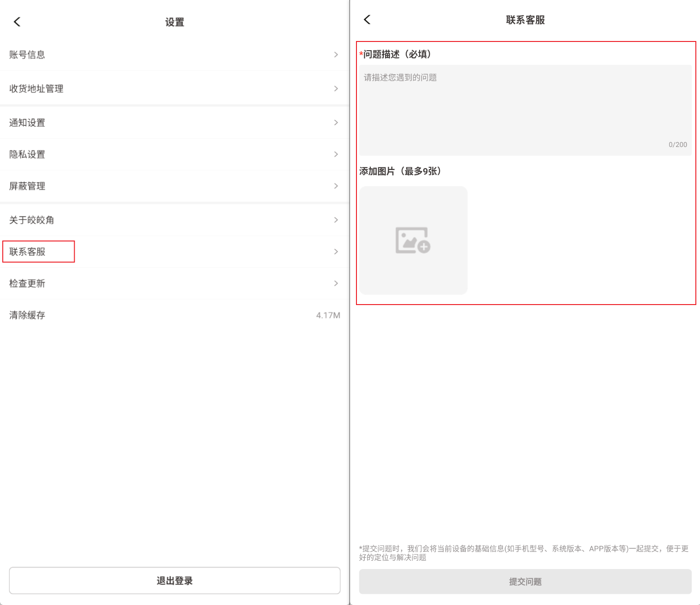Viewport: 700px width, 605px height.
Task: Click chevron next to 屏蔽管理
Action: (x=336, y=186)
